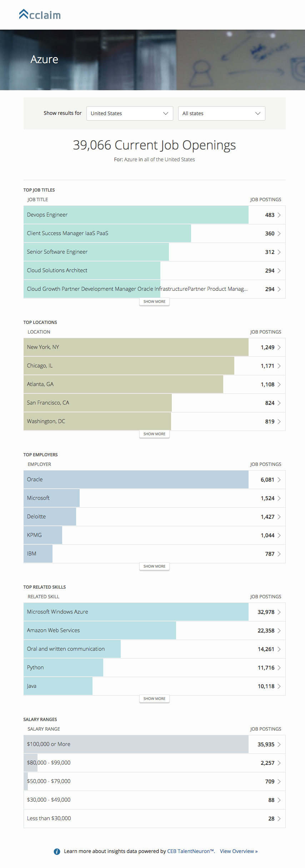Click chevron for Senior Software Engineer row

point(279,252)
